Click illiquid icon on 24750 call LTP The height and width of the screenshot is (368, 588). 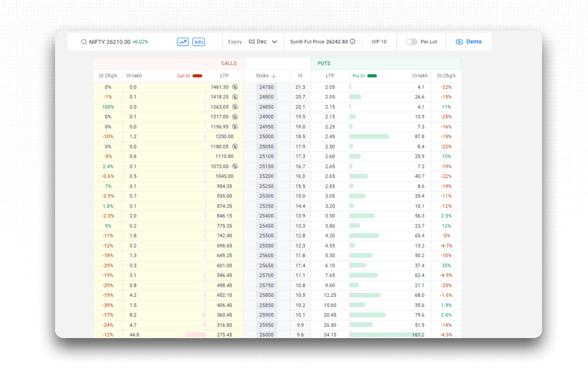pyautogui.click(x=235, y=87)
